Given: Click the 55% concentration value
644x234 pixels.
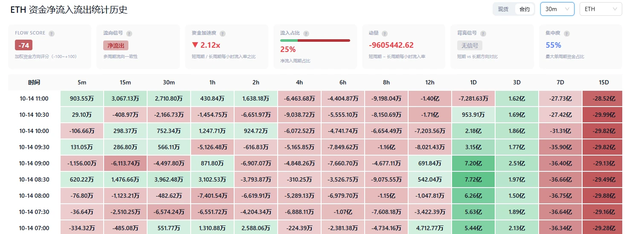Looking at the screenshot, I should click(x=553, y=45).
